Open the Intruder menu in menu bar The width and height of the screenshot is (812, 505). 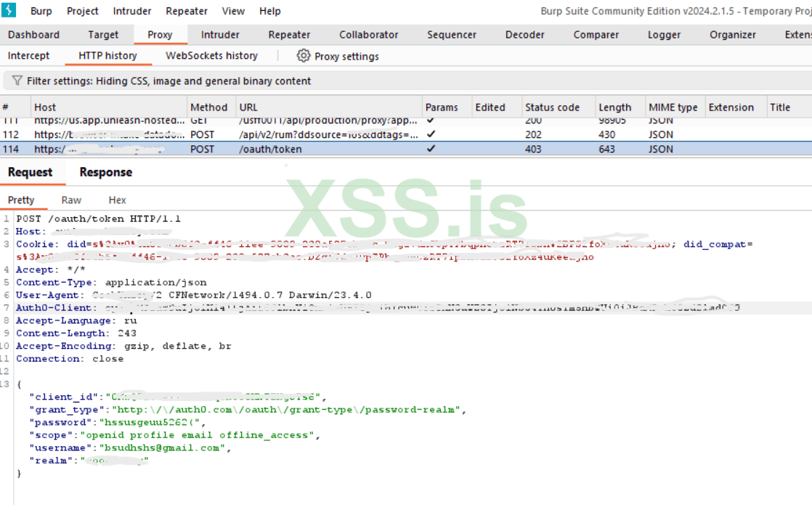132,11
